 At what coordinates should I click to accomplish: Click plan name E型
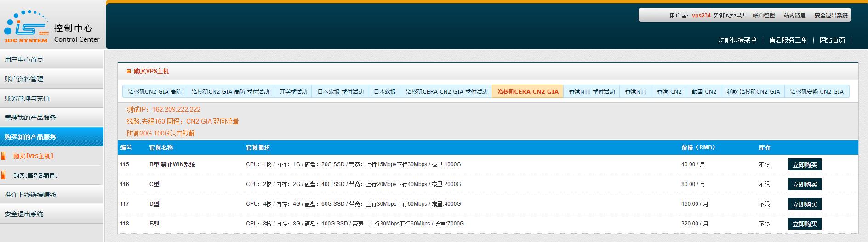click(154, 224)
